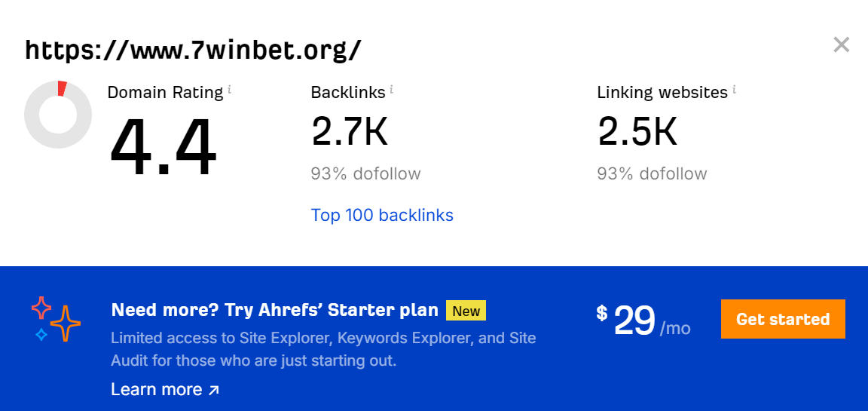Click the $29/mo price text

(x=643, y=321)
